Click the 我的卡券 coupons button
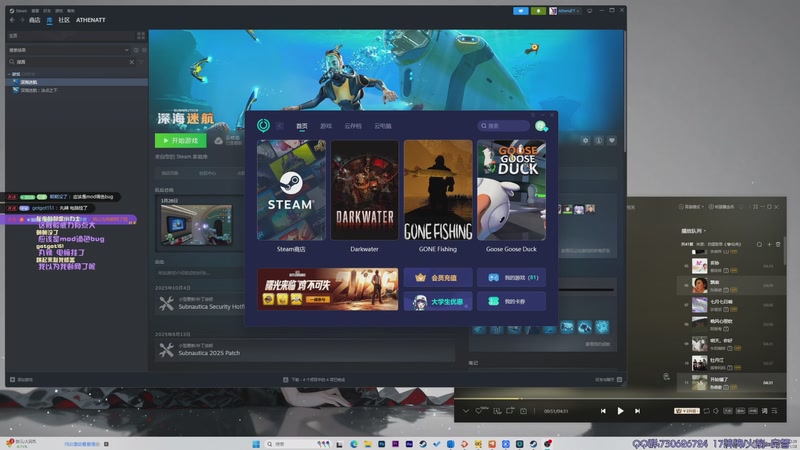This screenshot has height=450, width=800. (511, 302)
